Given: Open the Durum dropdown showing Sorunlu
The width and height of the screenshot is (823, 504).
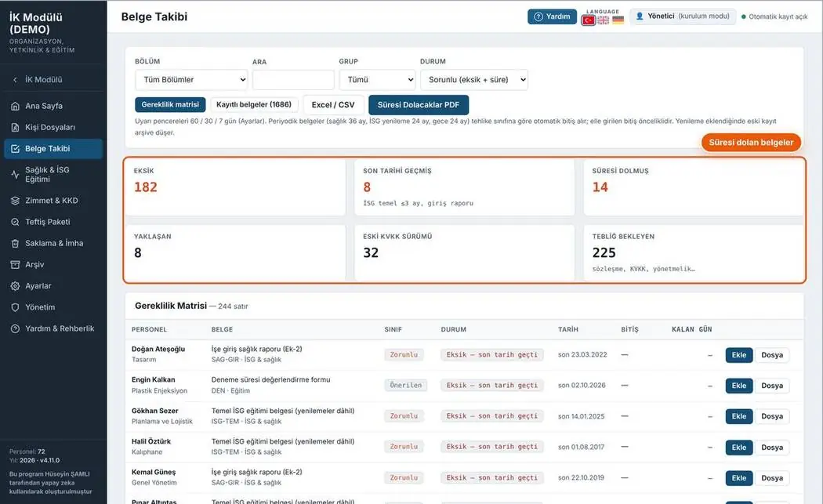Looking at the screenshot, I should pos(474,80).
